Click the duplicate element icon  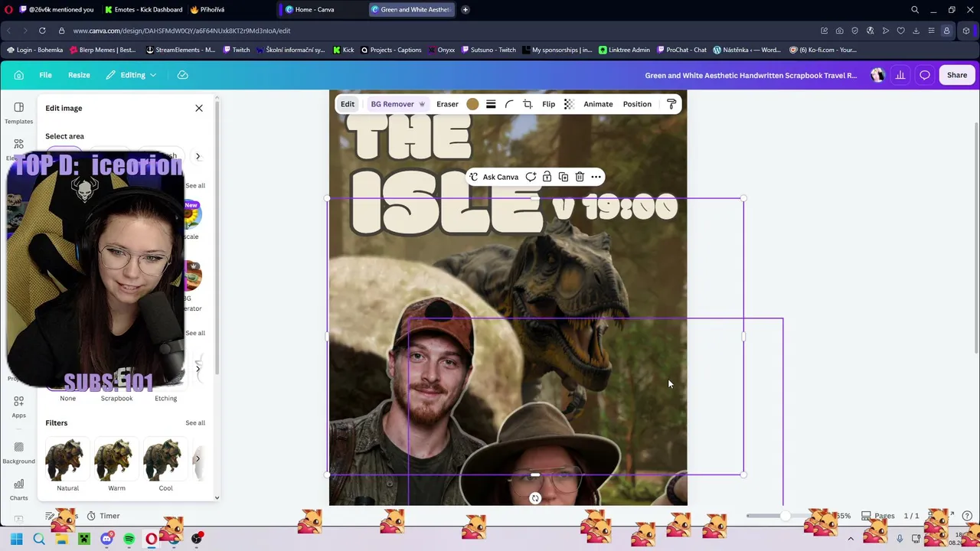click(x=563, y=177)
